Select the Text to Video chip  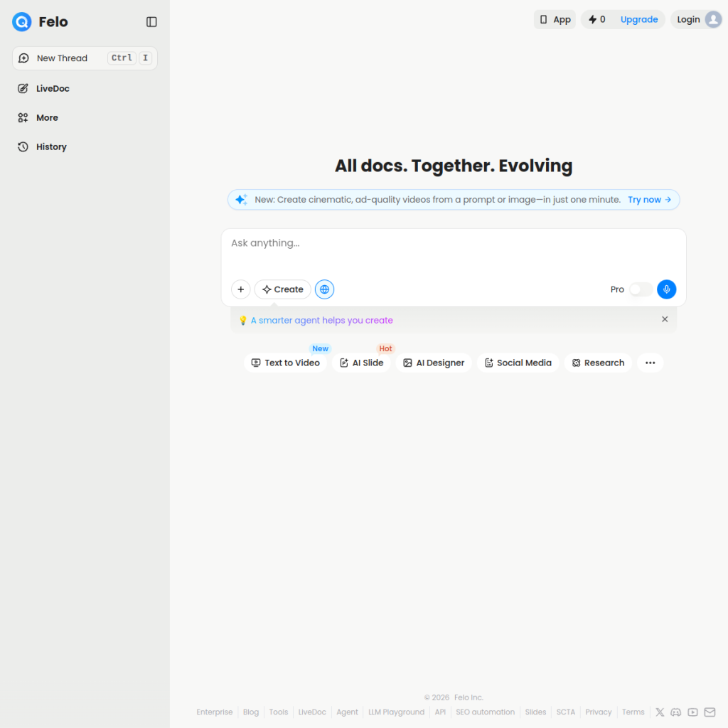[286, 363]
